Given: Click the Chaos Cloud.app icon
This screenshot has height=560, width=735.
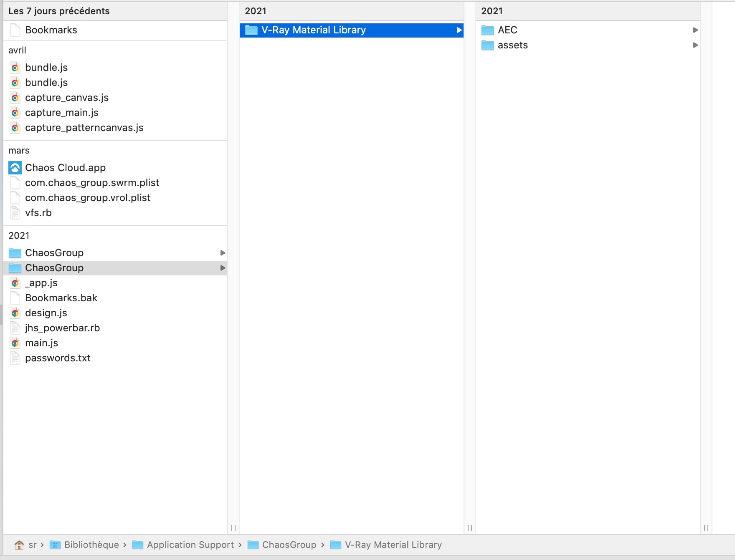Looking at the screenshot, I should [x=15, y=168].
